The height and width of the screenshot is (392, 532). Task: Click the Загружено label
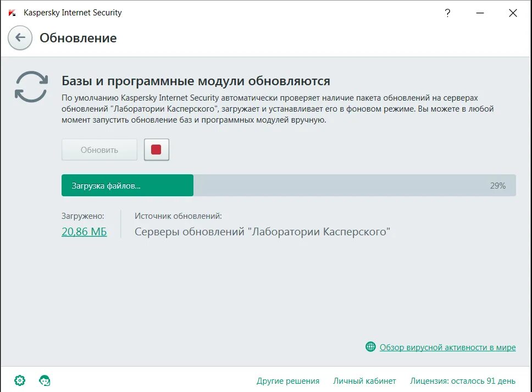83,216
